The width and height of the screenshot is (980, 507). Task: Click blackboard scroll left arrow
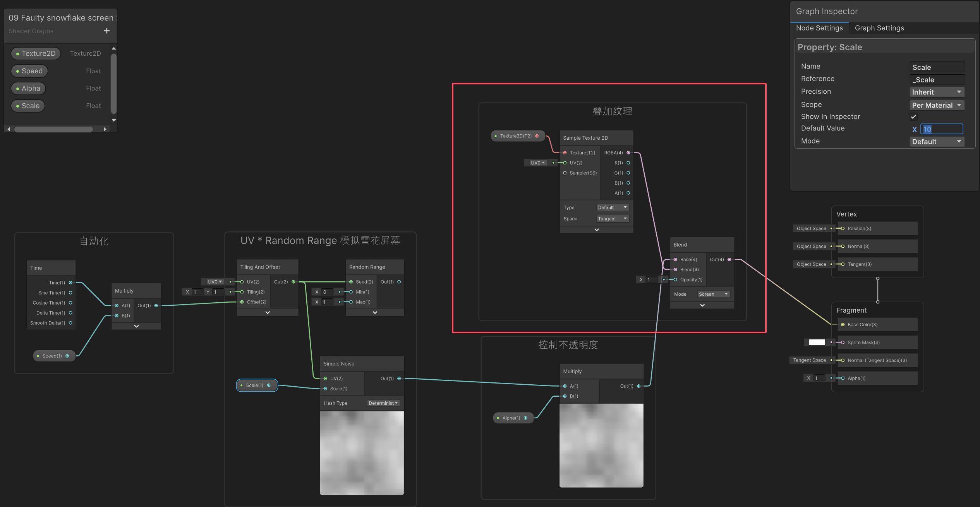tap(9, 129)
